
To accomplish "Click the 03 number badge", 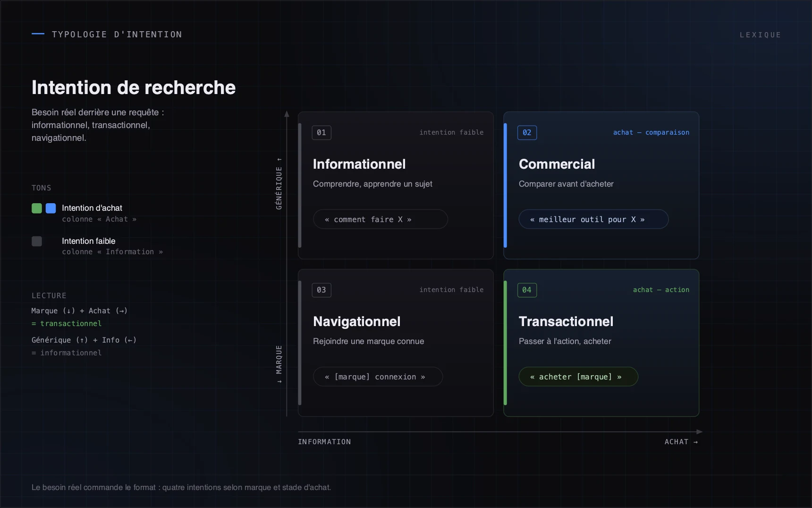I will pos(321,290).
